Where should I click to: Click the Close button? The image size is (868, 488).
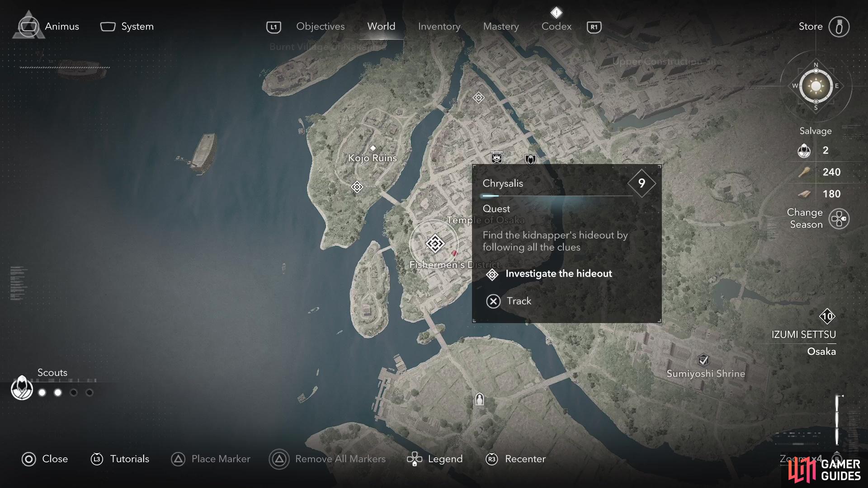click(x=45, y=459)
